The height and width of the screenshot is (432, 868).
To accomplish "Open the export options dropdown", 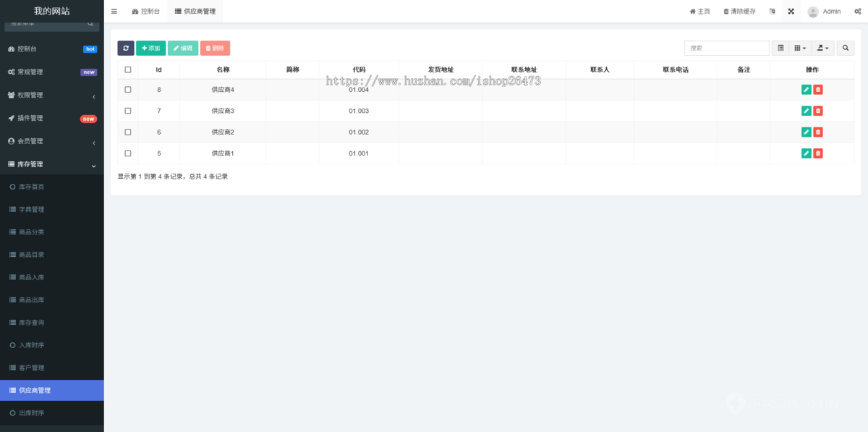I will click(x=822, y=48).
